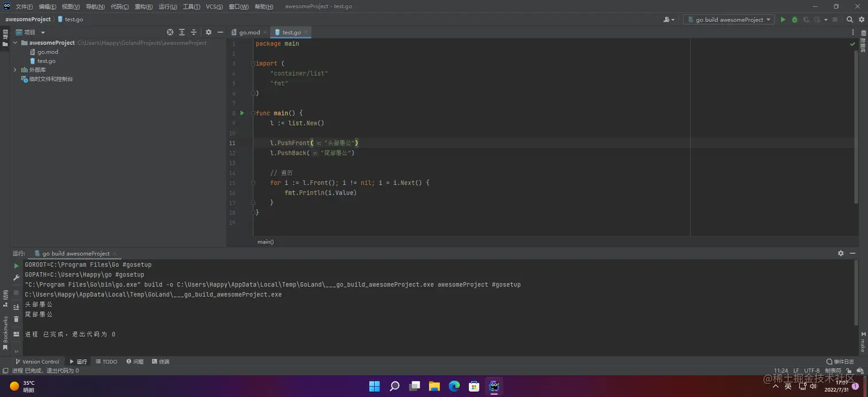The height and width of the screenshot is (397, 868).
Task: Open the make tool window on right edge
Action: [863, 341]
